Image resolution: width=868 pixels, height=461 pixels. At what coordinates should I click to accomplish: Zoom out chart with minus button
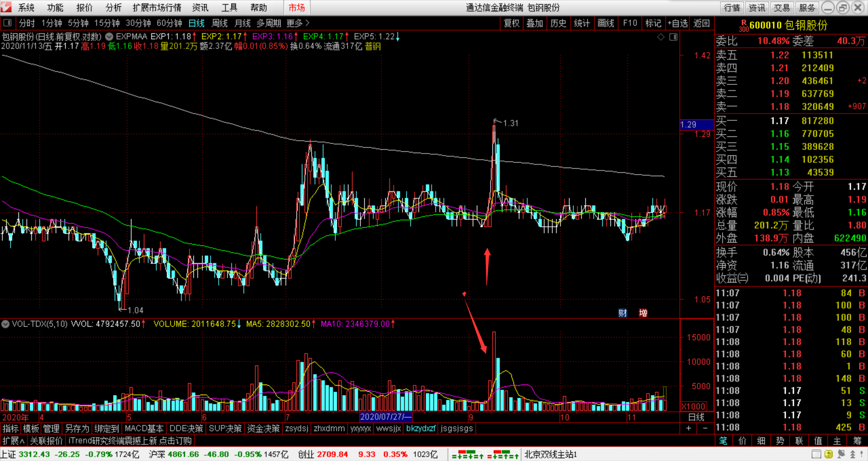click(705, 428)
